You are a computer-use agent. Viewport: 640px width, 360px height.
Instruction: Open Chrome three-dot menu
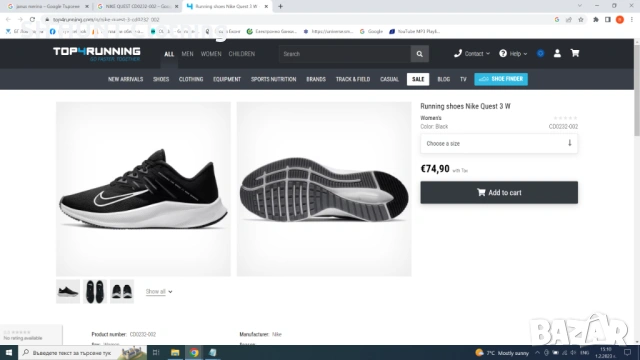click(x=631, y=19)
